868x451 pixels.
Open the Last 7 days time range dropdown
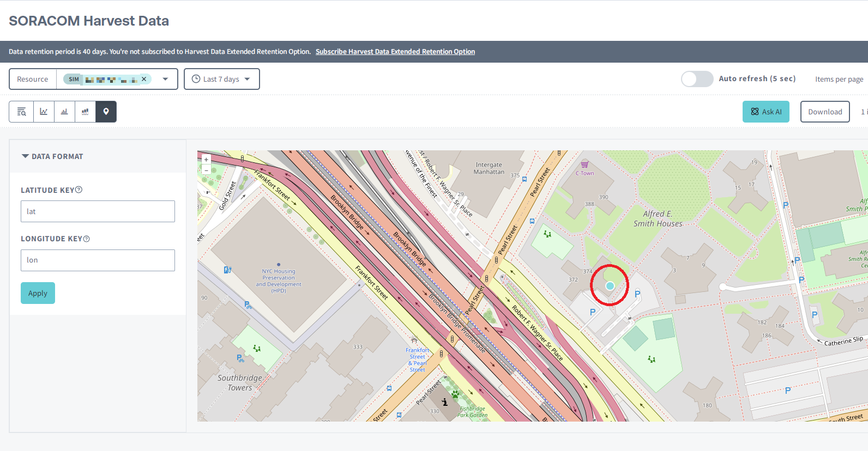pyautogui.click(x=221, y=79)
